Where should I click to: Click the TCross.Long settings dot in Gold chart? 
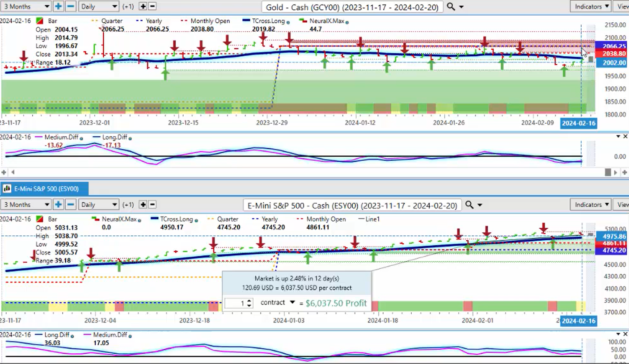(288, 22)
